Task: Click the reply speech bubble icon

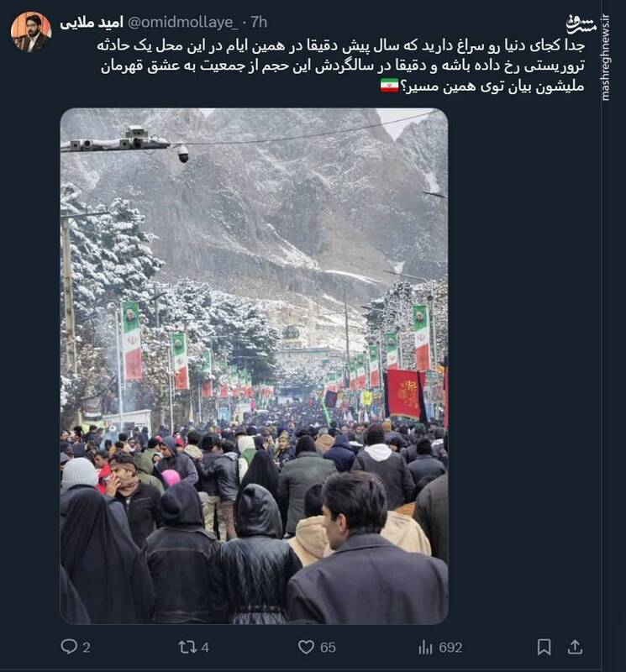Action: pos(69,646)
